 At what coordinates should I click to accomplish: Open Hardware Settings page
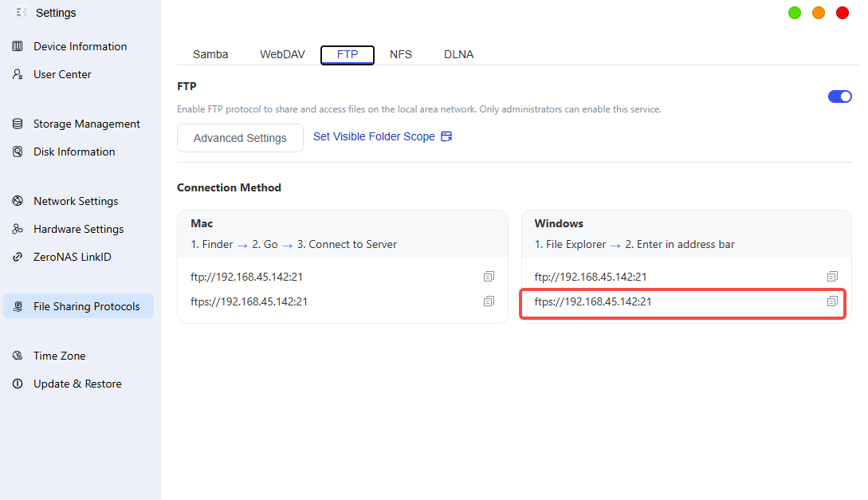coord(79,229)
